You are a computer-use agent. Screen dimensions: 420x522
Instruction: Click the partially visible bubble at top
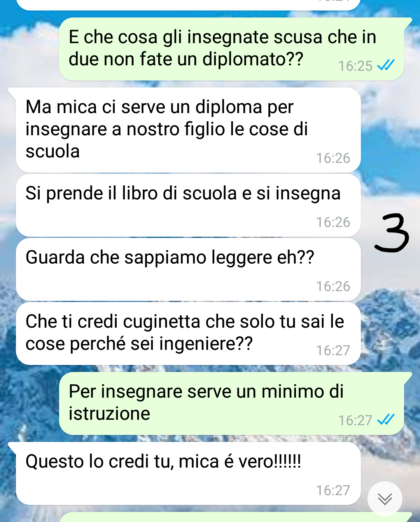(188, 5)
